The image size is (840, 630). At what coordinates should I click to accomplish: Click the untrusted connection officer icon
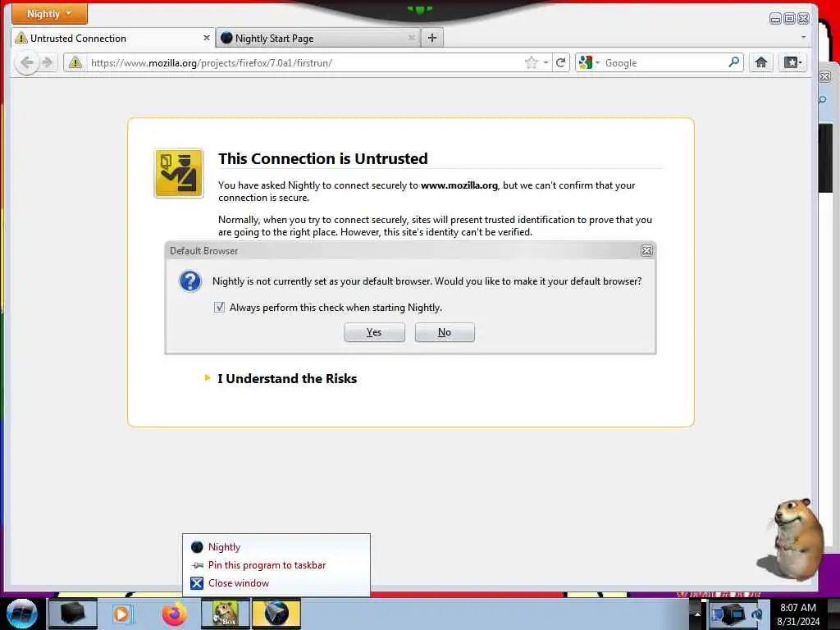tap(179, 174)
